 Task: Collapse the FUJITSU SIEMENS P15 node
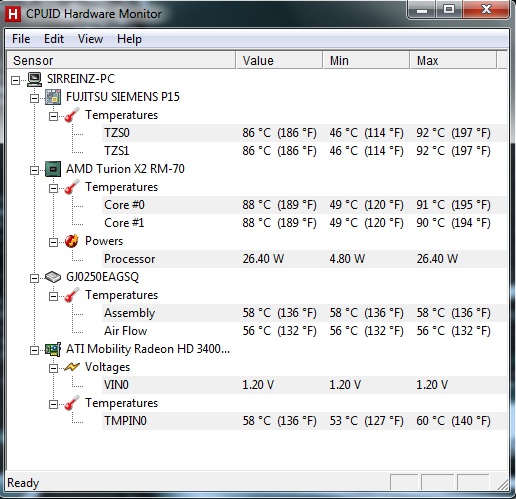point(34,98)
